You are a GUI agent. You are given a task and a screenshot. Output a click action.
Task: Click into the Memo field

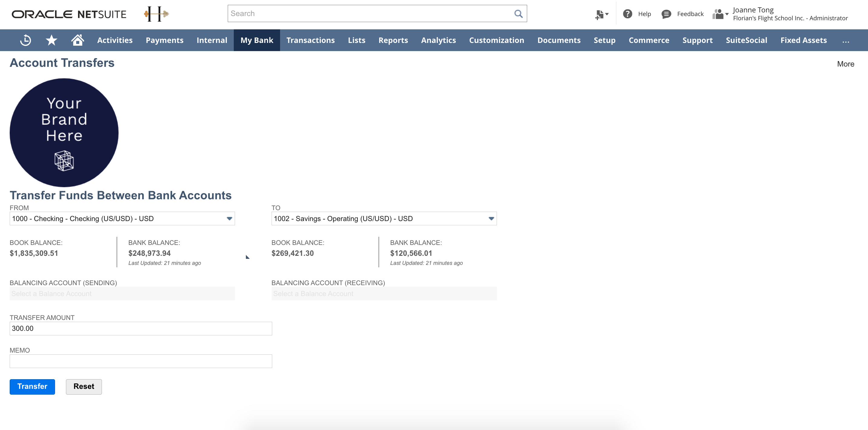click(x=141, y=361)
